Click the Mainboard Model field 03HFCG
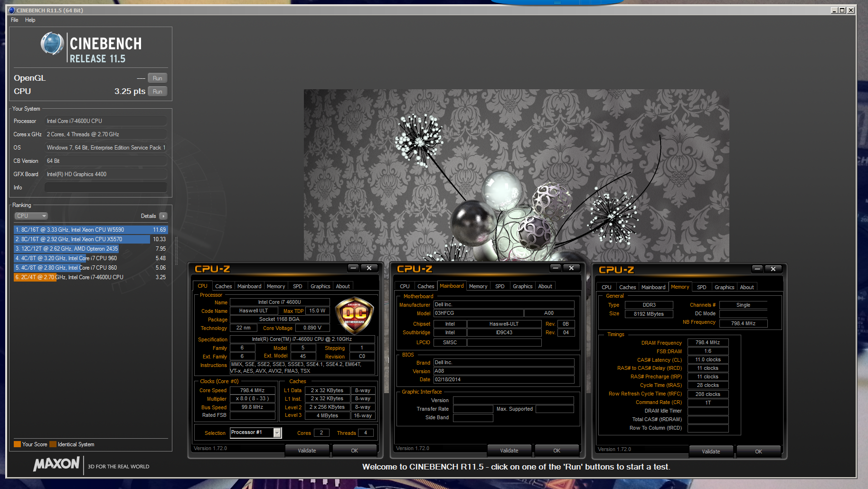 479,313
